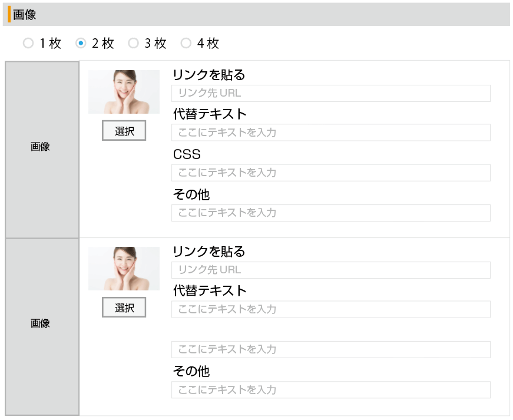Click first row's 代替テキスト label

(x=210, y=114)
